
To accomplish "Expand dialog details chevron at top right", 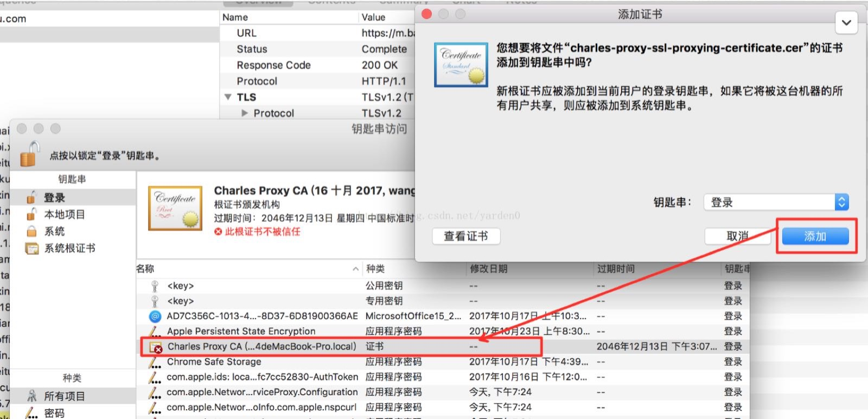I will (846, 23).
